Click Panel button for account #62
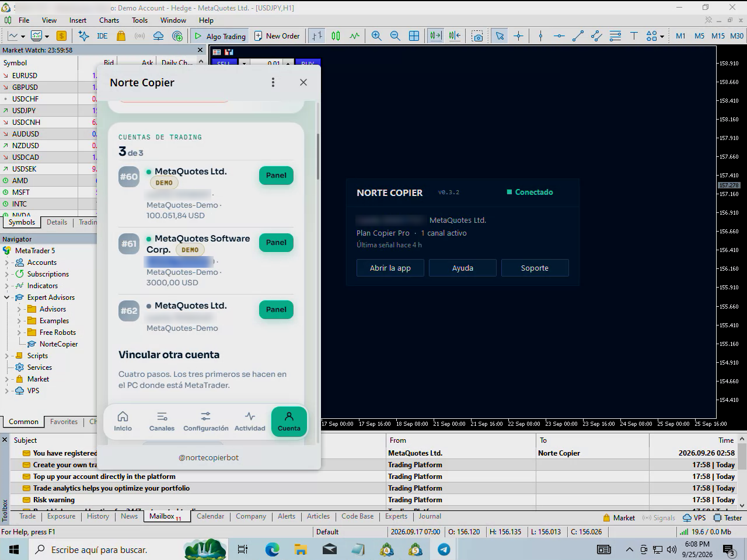This screenshot has height=560, width=747. (276, 310)
